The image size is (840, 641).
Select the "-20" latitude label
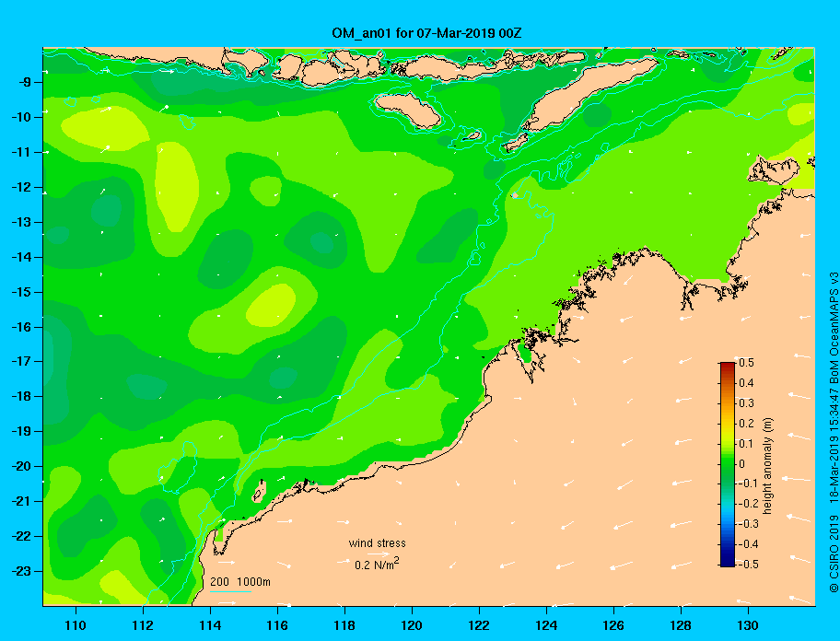tap(21, 466)
